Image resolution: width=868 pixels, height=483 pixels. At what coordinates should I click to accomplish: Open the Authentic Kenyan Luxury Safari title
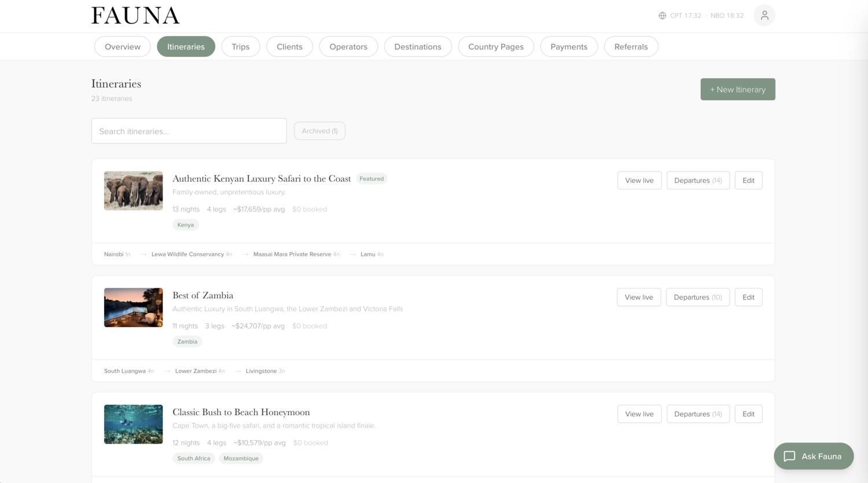click(262, 178)
